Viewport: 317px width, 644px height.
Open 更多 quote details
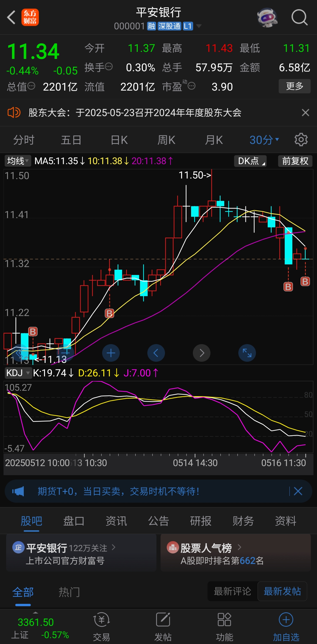294,86
